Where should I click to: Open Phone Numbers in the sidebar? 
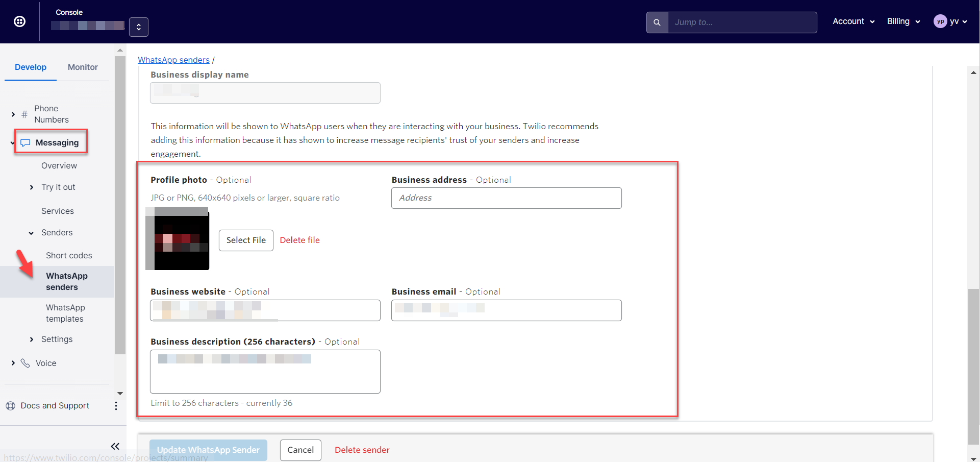52,114
